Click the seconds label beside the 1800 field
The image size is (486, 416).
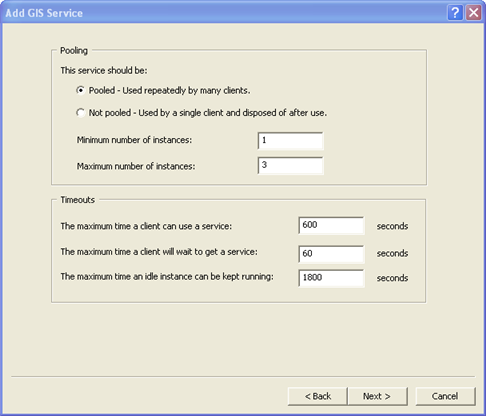(x=392, y=278)
